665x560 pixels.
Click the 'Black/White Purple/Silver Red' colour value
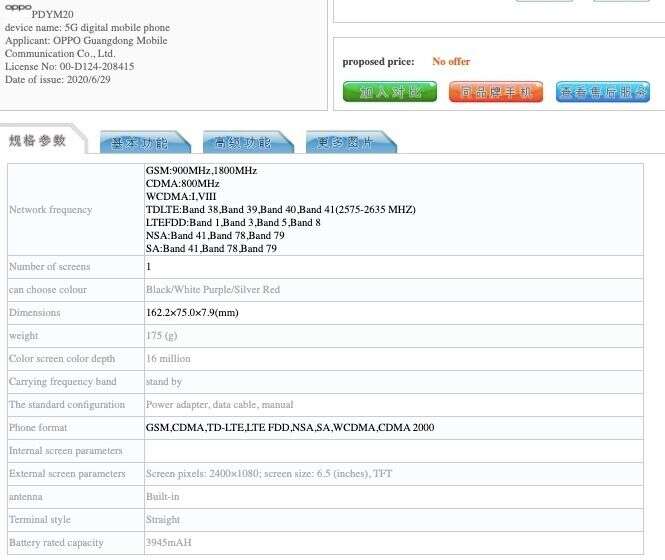[213, 290]
